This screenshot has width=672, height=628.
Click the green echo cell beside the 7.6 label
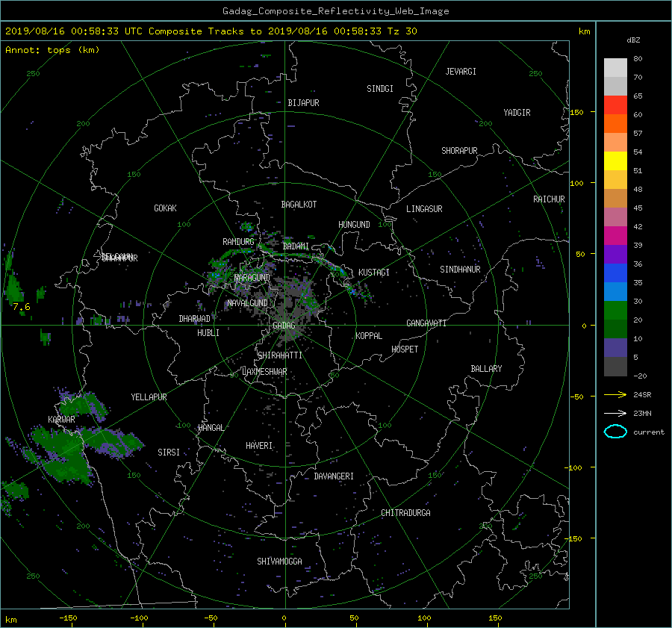tap(13, 288)
